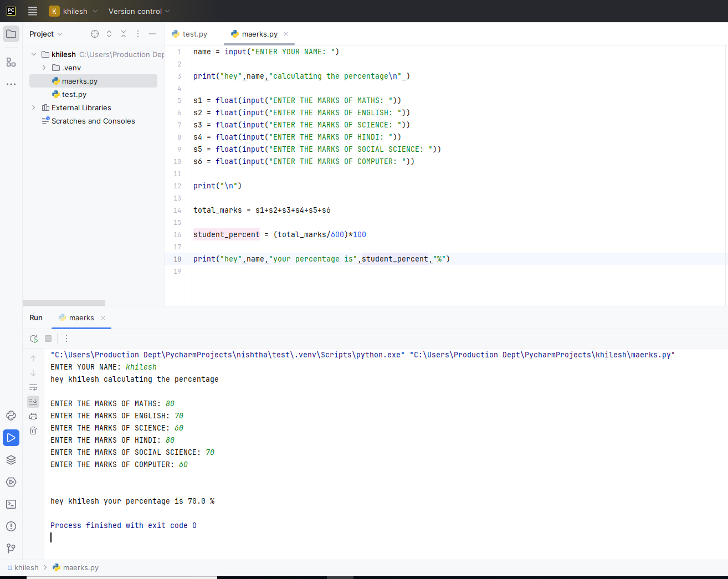Click in console at blinking cursor
This screenshot has width=728, height=579.
(51, 537)
